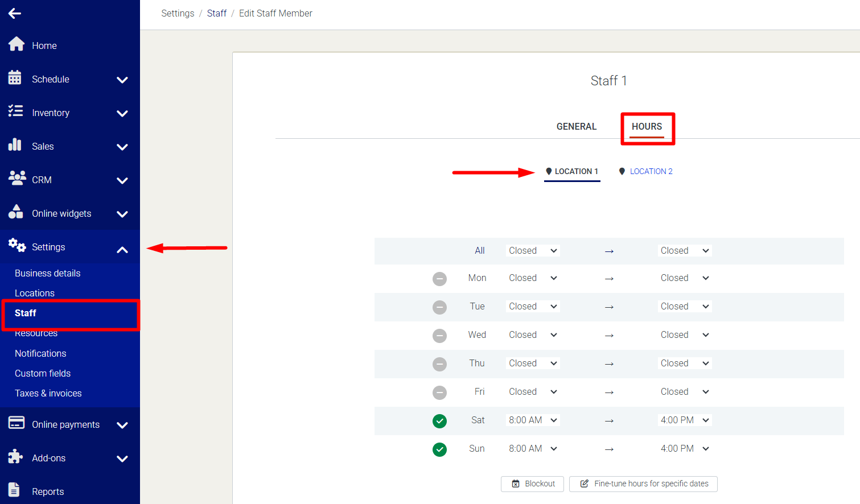Click the Add-ons puzzle piece icon
The height and width of the screenshot is (504, 860).
pyautogui.click(x=15, y=457)
